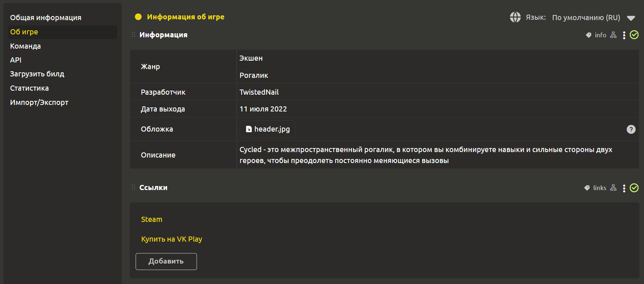This screenshot has height=284, width=644.
Task: Click the Дата выхода row label
Action: (163, 109)
